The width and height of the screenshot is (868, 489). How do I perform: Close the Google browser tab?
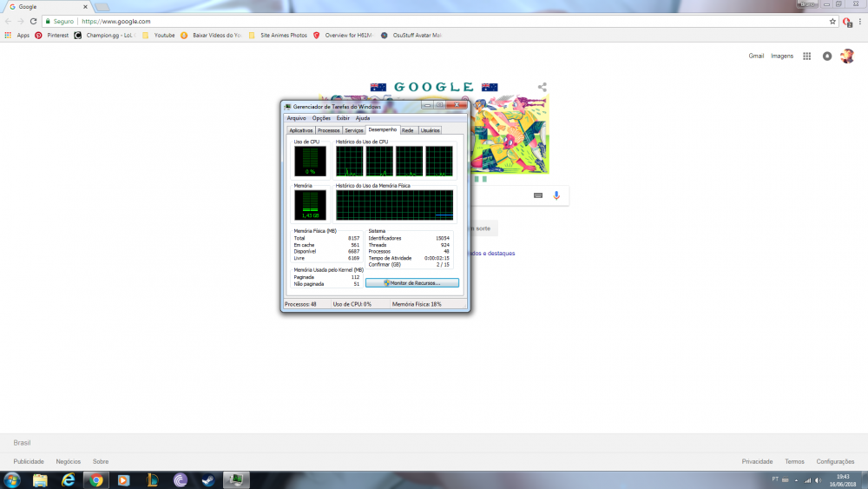click(x=85, y=7)
